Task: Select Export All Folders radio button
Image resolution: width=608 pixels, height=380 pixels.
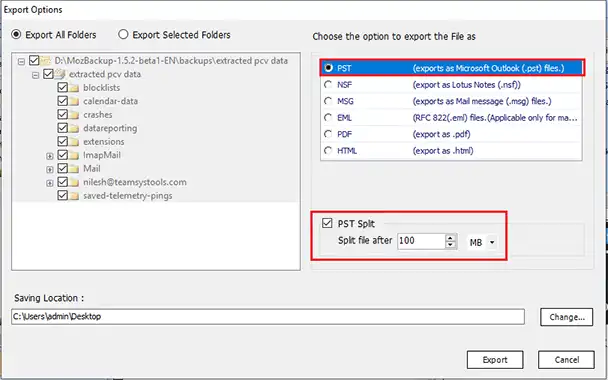Action: tap(16, 35)
